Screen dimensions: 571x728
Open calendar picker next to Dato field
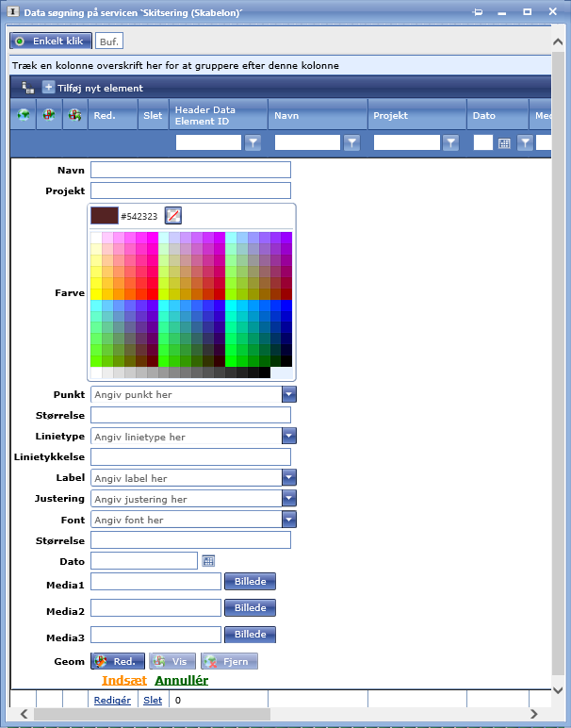point(209,561)
